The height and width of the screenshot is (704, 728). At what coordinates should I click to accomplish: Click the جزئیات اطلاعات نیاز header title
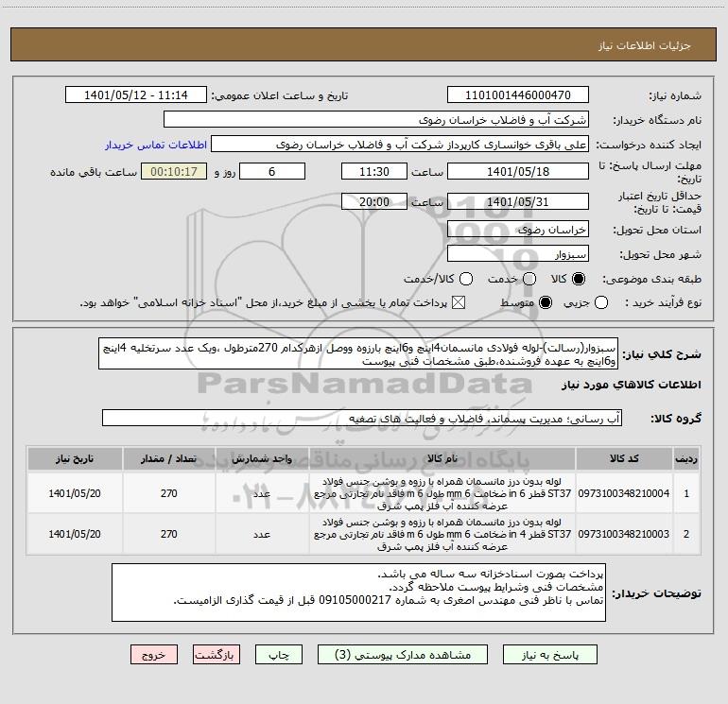[645, 45]
